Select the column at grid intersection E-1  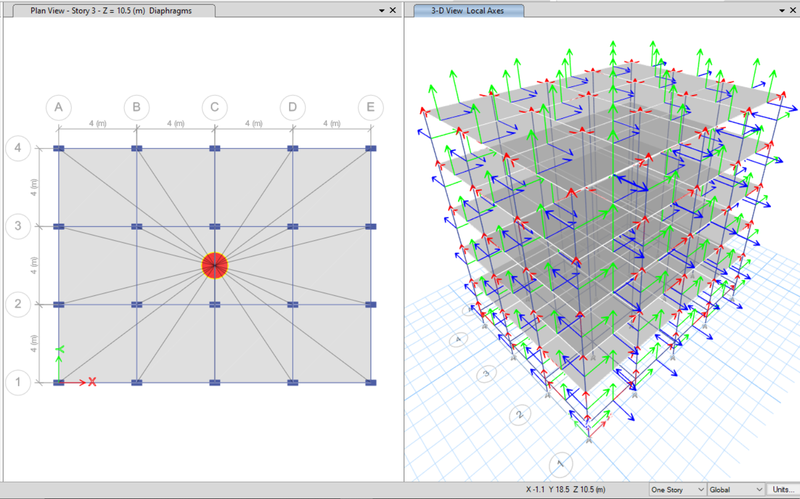tap(371, 383)
